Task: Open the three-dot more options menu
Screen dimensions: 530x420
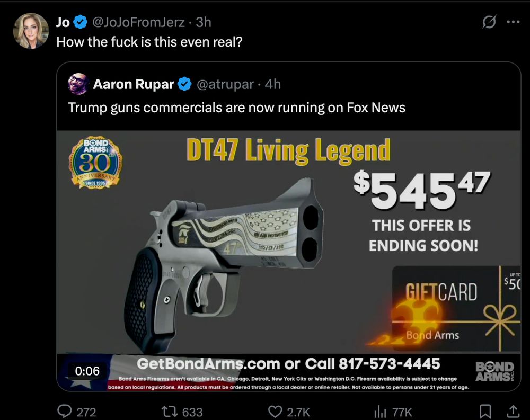Action: [513, 22]
